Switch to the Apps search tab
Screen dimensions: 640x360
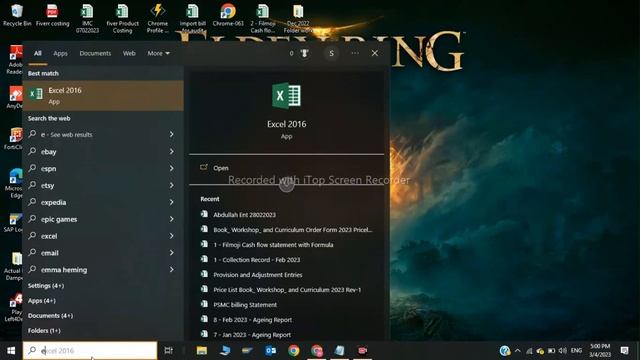point(60,53)
